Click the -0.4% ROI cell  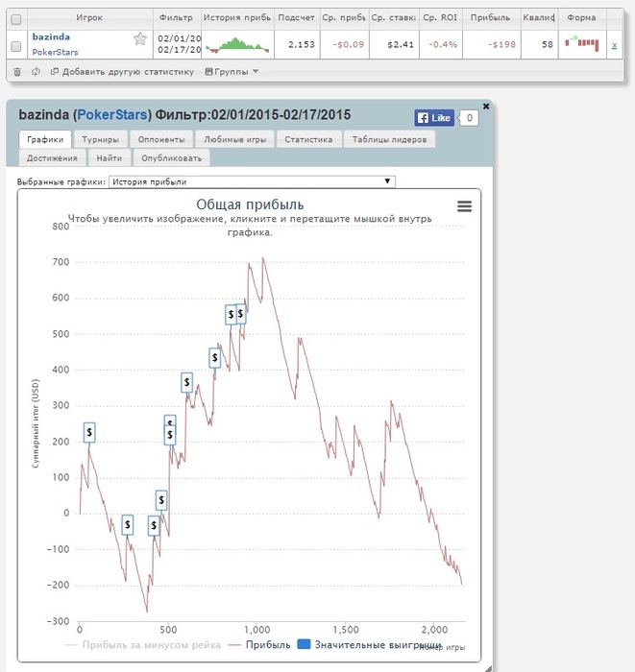pyautogui.click(x=443, y=44)
